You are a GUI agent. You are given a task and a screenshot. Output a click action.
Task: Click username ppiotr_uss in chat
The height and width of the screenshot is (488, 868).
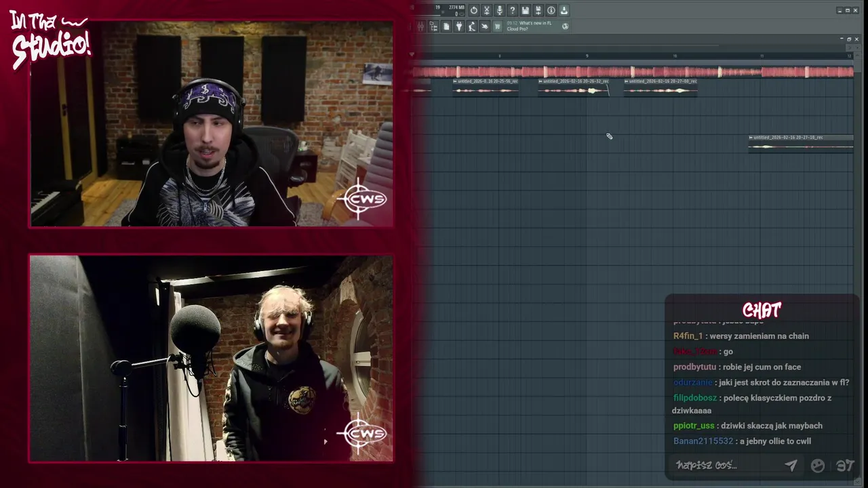click(x=694, y=426)
